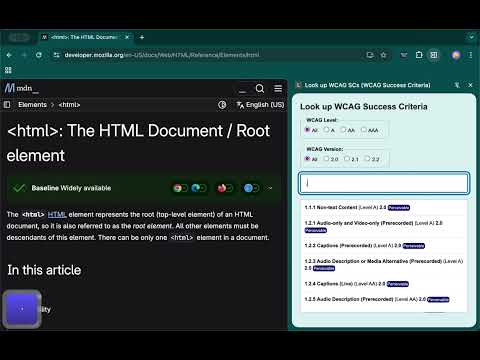Open the Elements breadcrumb link
Viewport: 480px width, 360px height.
pyautogui.click(x=32, y=105)
